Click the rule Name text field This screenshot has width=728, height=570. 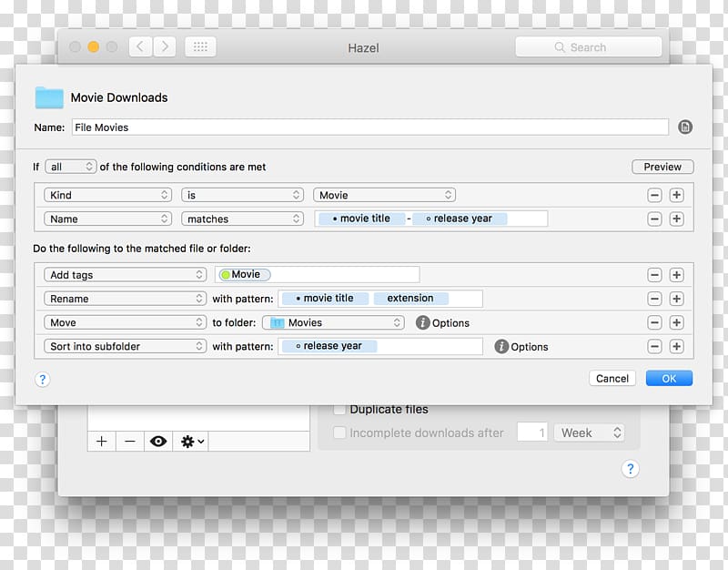tap(370, 127)
